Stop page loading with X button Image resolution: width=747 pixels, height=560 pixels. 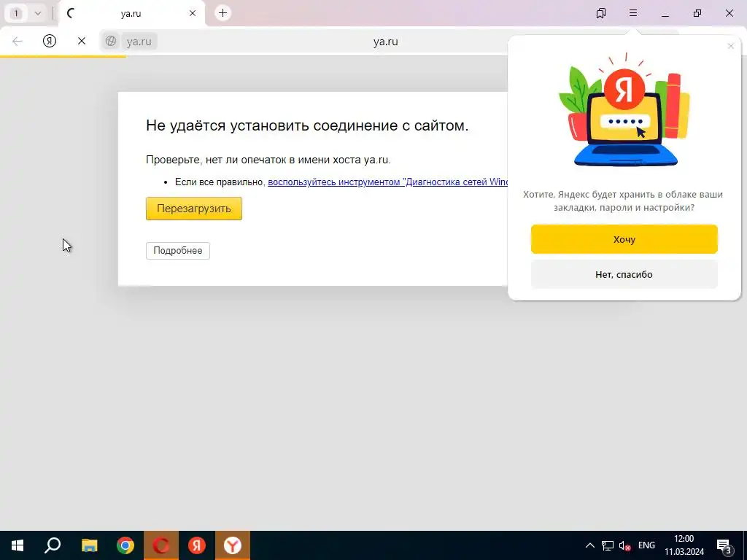(x=82, y=41)
